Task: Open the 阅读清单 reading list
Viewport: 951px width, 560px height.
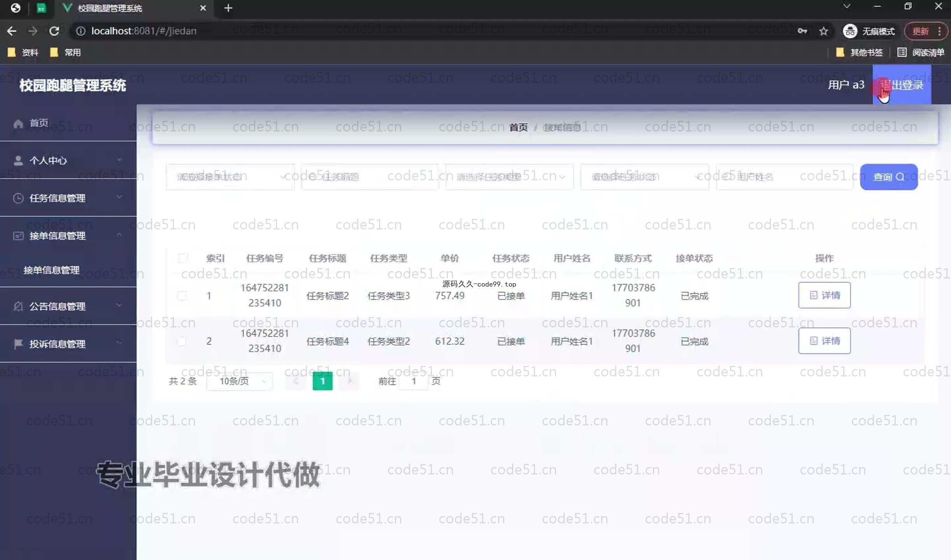Action: (x=921, y=52)
